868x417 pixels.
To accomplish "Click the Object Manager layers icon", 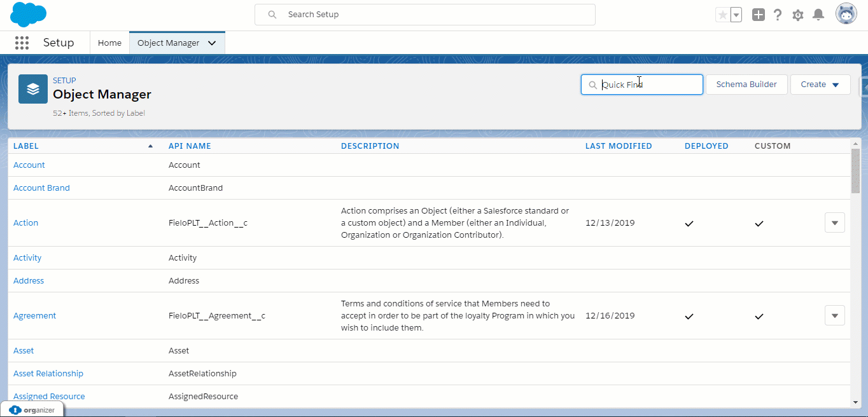I will (33, 89).
